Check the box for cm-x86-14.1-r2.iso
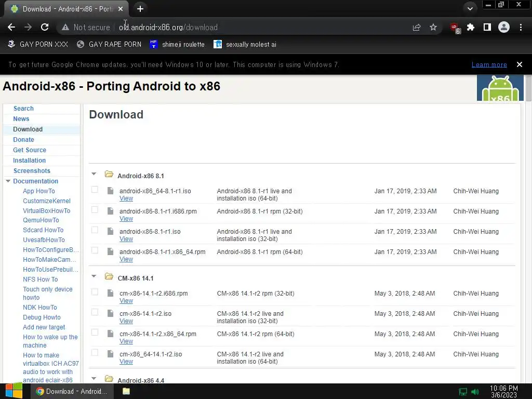 (95, 312)
